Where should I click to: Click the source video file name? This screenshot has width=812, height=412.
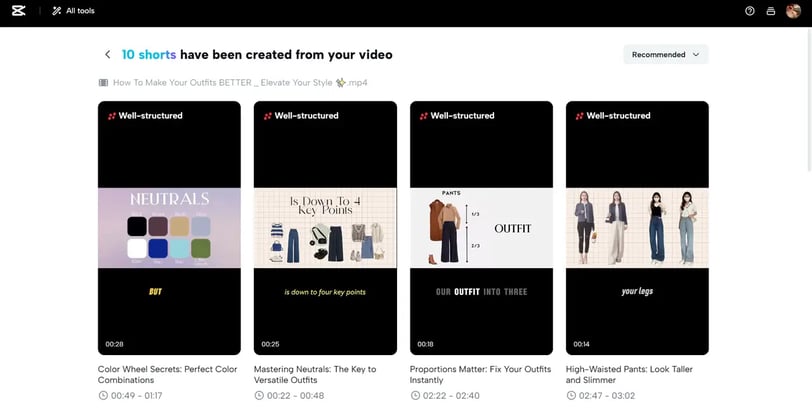point(240,82)
